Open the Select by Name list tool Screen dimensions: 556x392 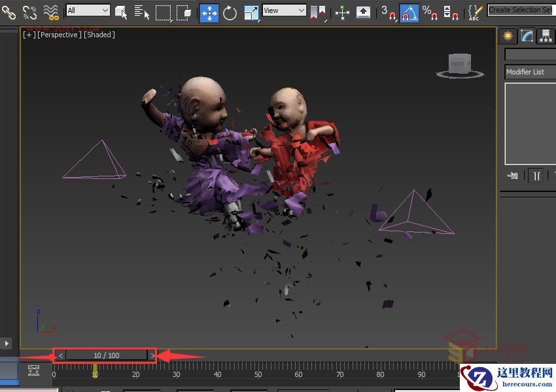(x=142, y=11)
